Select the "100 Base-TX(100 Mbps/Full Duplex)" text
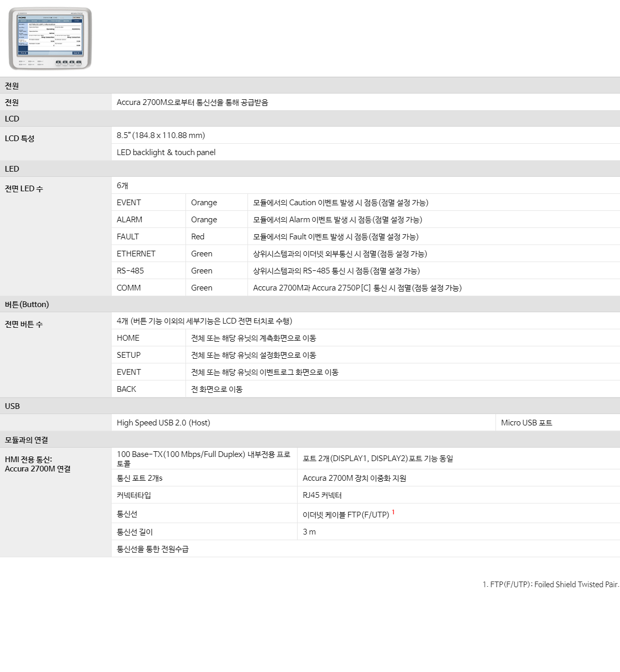The image size is (620, 672). point(181,454)
